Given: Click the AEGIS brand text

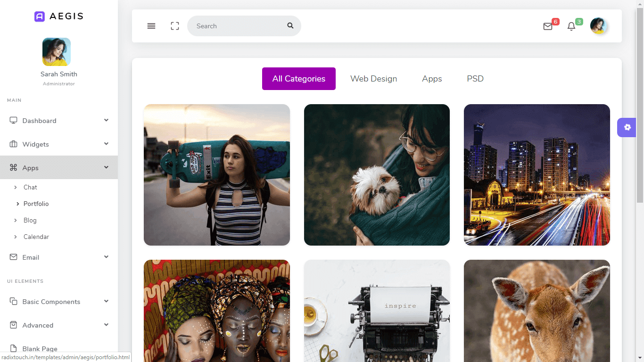Looking at the screenshot, I should click(x=66, y=16).
